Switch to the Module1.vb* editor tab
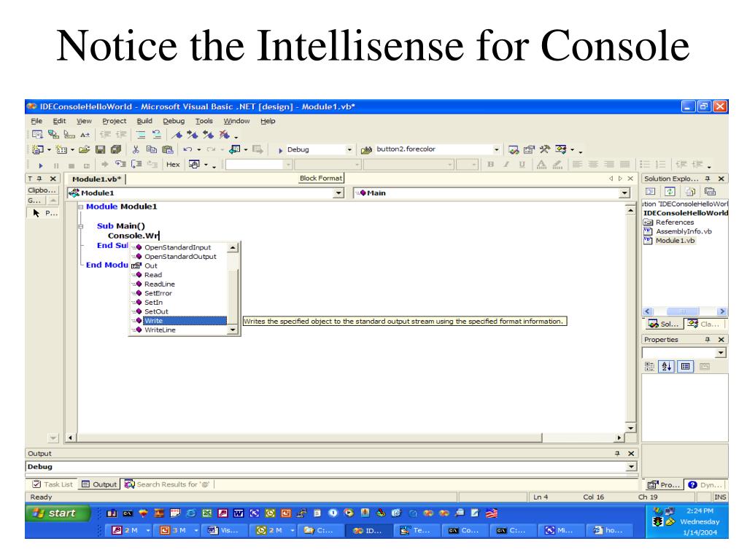Image resolution: width=747 pixels, height=560 pixels. tap(97, 179)
